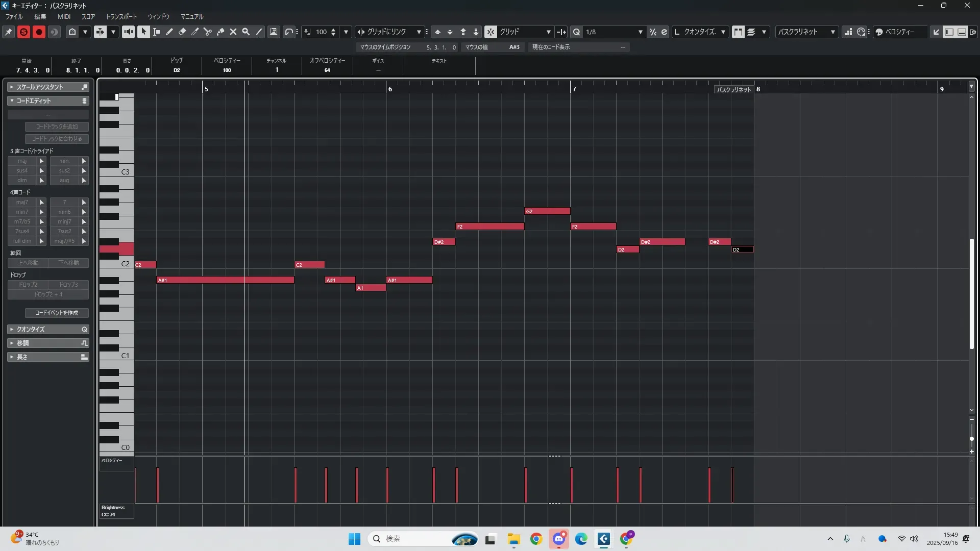Select the Glue tool
This screenshot has height=551, width=980.
click(220, 32)
